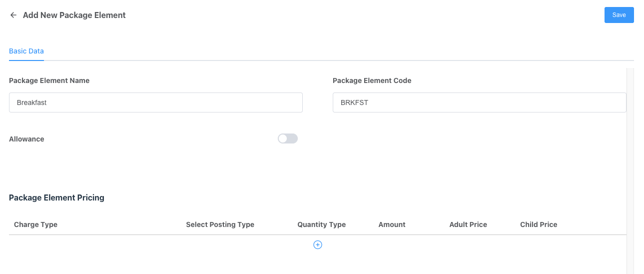Click the Allowance label text
644x274 pixels.
coord(26,139)
